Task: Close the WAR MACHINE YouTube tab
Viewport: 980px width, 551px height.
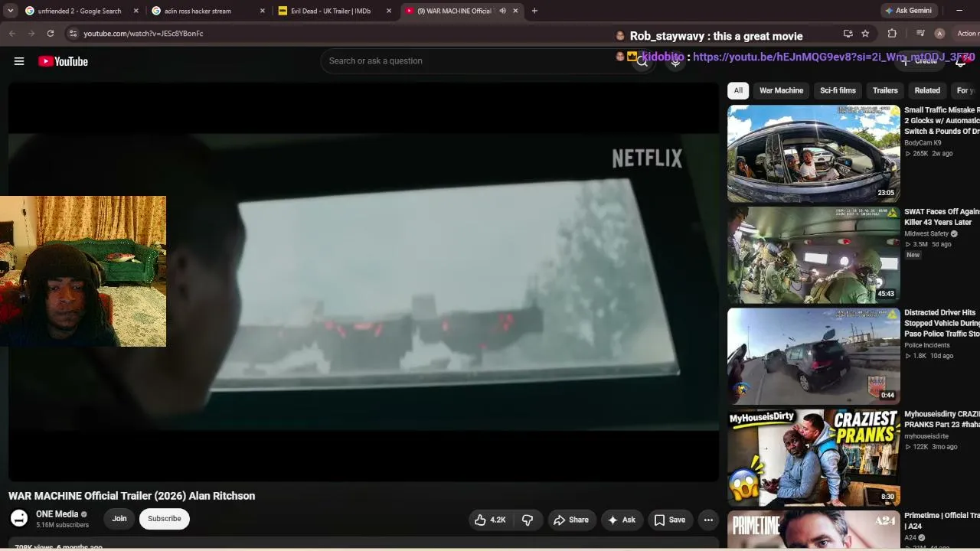Action: pyautogui.click(x=515, y=11)
